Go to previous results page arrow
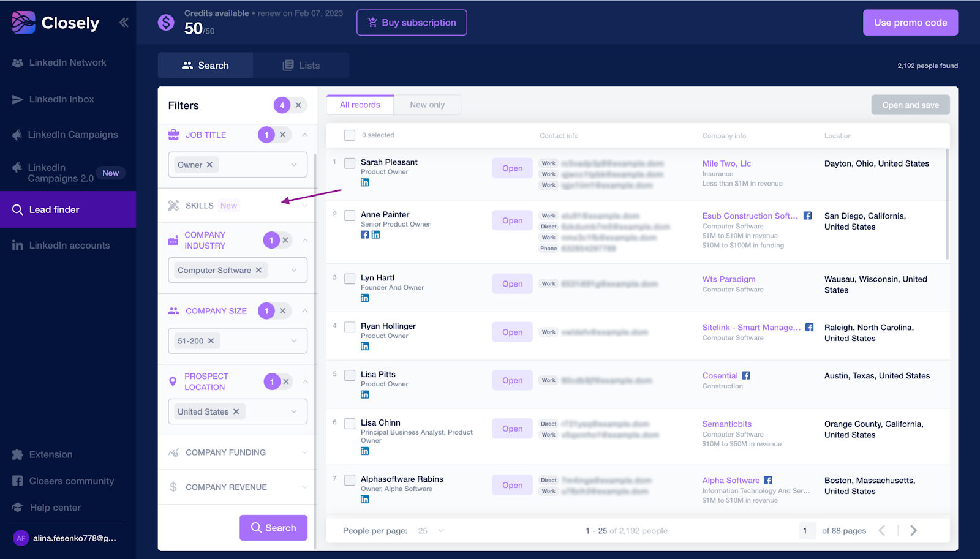 (x=882, y=531)
